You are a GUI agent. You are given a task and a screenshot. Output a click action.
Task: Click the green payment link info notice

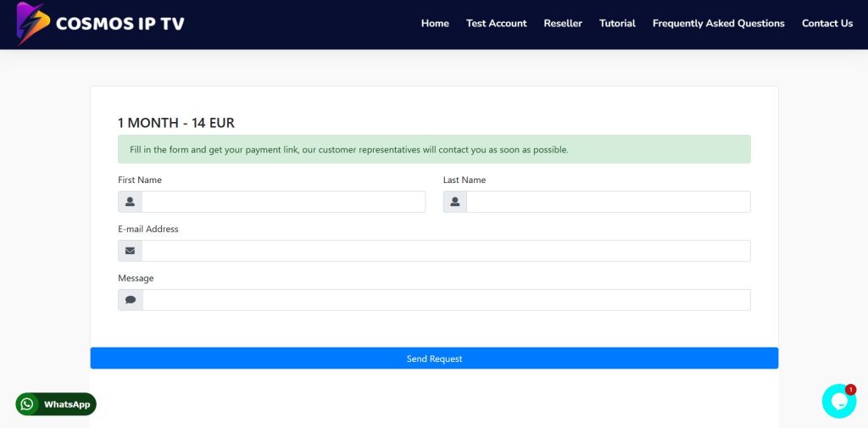[435, 149]
